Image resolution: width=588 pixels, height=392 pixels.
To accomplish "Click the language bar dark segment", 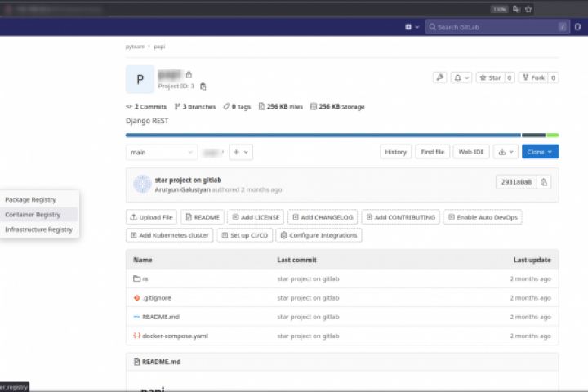I will coord(533,135).
